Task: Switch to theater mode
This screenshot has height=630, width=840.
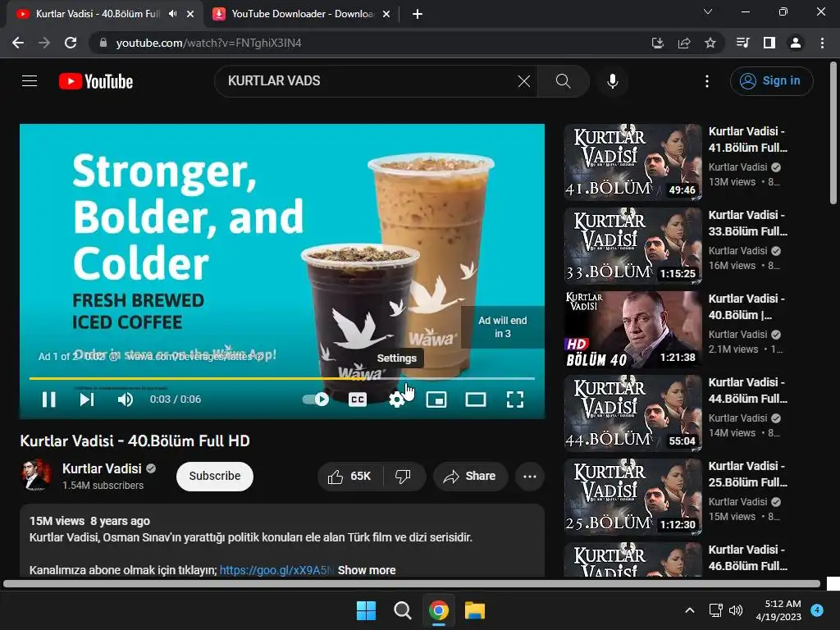Action: point(476,399)
